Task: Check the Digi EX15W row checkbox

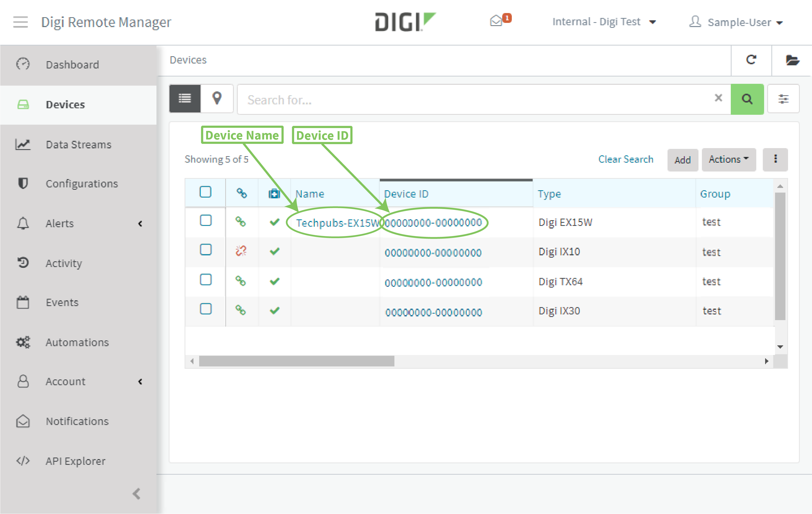Action: [x=206, y=220]
